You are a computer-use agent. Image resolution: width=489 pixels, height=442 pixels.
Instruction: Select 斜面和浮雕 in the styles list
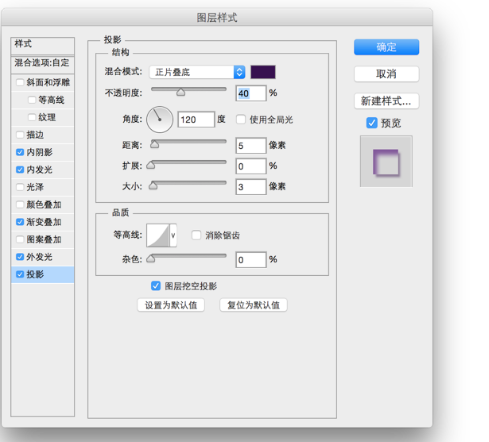[43, 82]
